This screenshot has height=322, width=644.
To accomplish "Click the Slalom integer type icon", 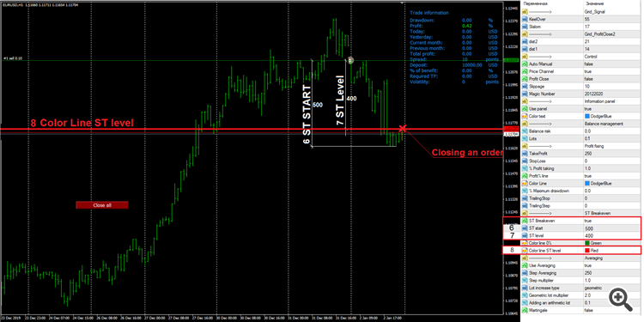I will [524, 27].
